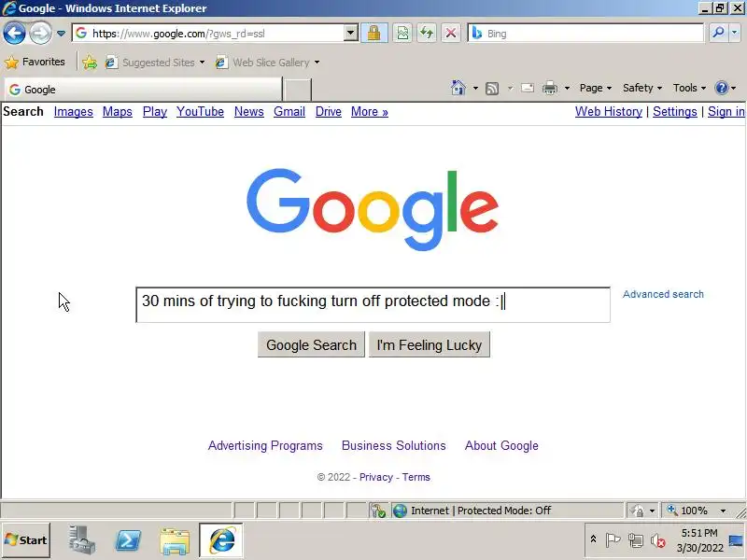Click the Sign in link
This screenshot has height=560, width=747.
click(726, 111)
